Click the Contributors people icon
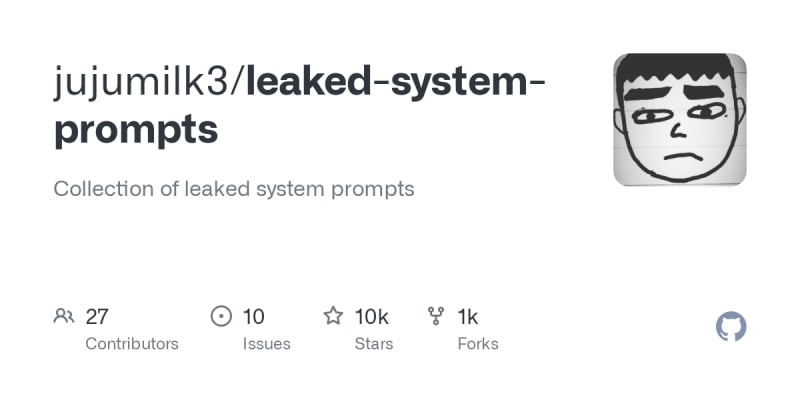Viewport: 800px width, 400px height. click(x=64, y=317)
